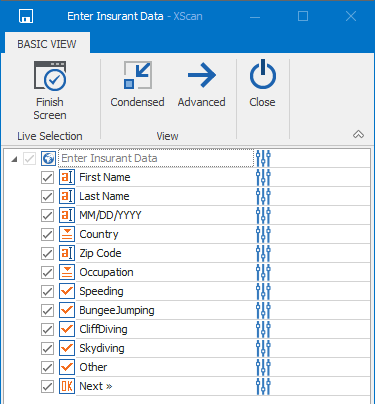Collapse the Enter Insurant Data tree node
This screenshot has height=404, width=375.
tap(14, 159)
